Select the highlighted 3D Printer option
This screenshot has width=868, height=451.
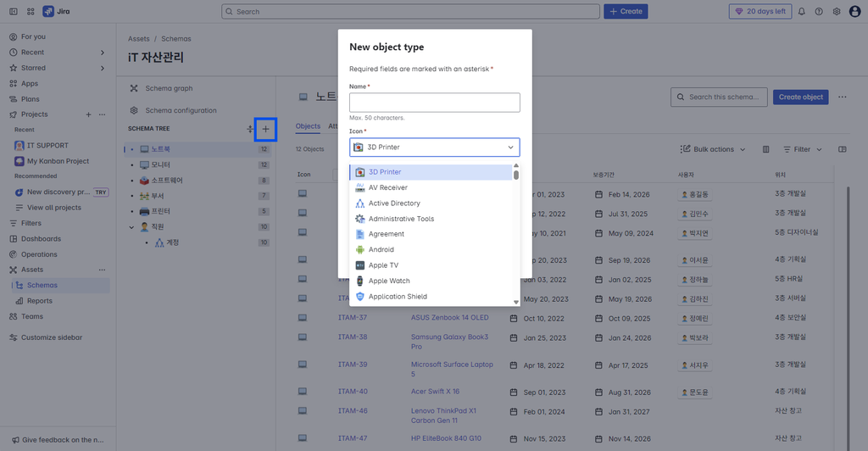point(431,172)
